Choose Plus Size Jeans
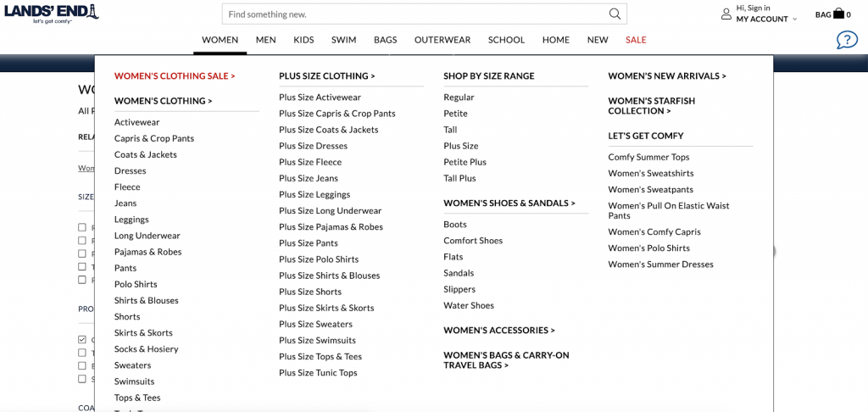This screenshot has height=412, width=868. [x=309, y=178]
